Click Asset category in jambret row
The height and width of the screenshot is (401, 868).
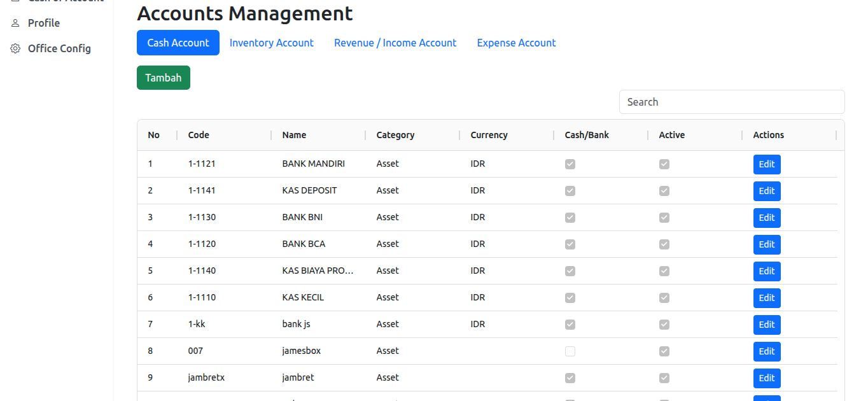[x=388, y=377]
